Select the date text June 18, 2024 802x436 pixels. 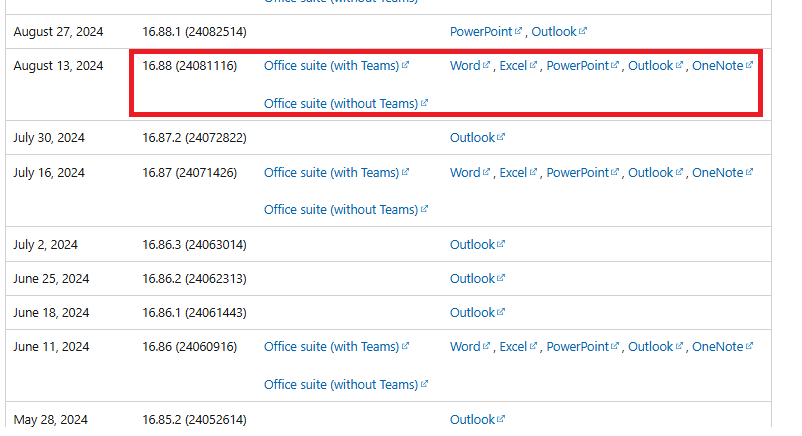pyautogui.click(x=51, y=313)
